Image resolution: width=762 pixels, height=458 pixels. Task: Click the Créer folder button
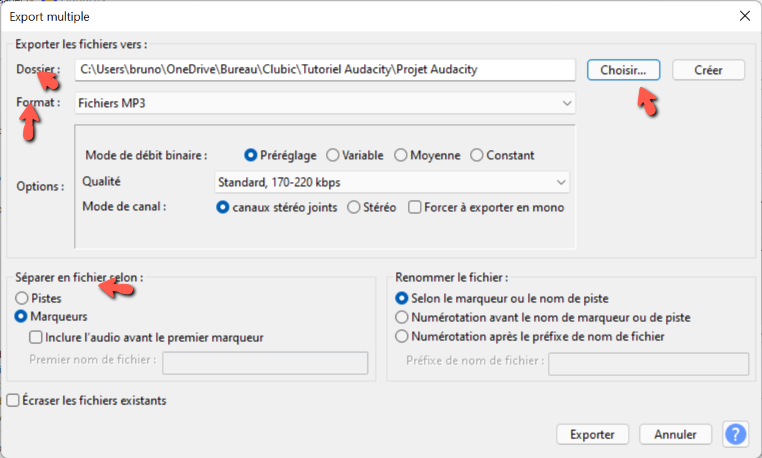708,70
